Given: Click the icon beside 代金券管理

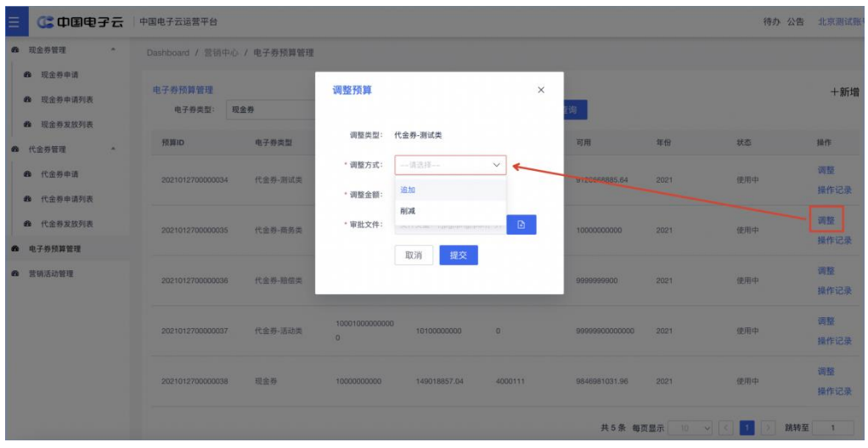Looking at the screenshot, I should (15, 150).
